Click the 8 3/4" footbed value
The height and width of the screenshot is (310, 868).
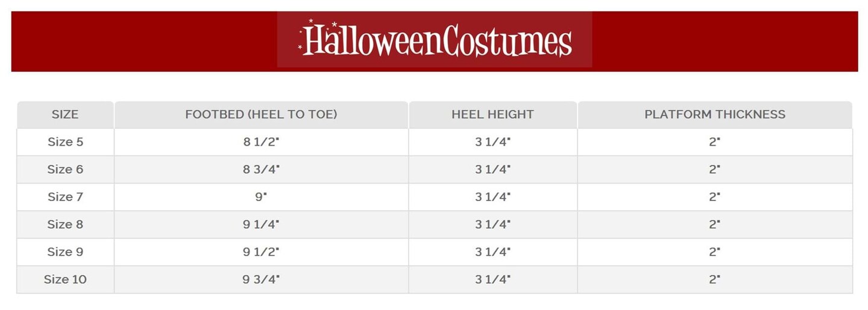pos(261,170)
